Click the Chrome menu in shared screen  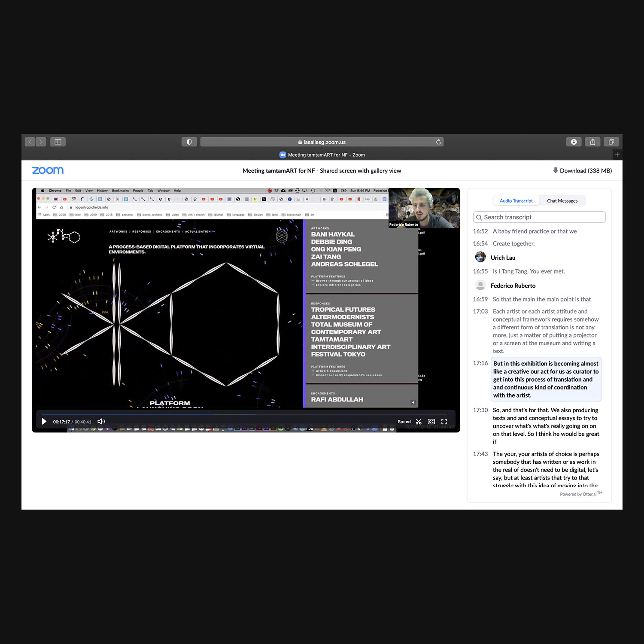point(55,191)
